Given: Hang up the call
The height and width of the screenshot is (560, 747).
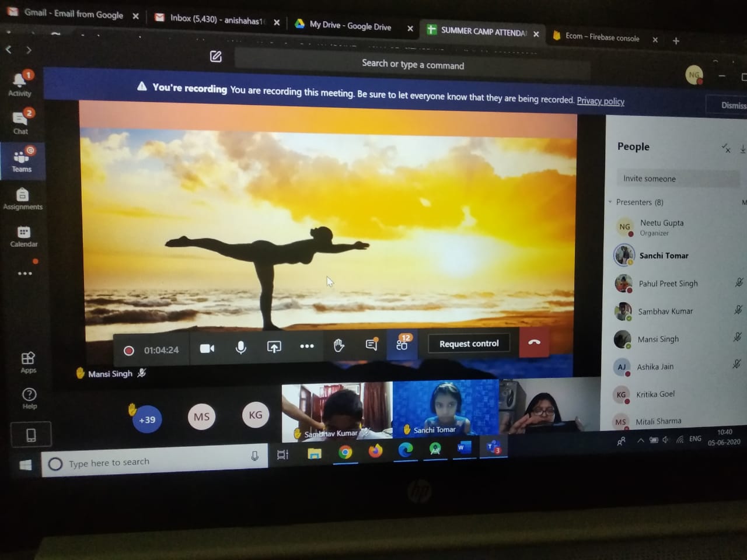Looking at the screenshot, I should (533, 342).
